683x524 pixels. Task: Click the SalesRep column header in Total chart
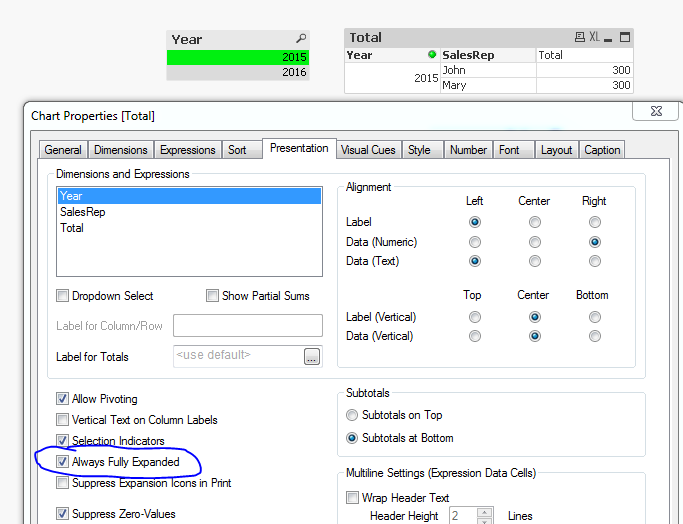tap(488, 55)
